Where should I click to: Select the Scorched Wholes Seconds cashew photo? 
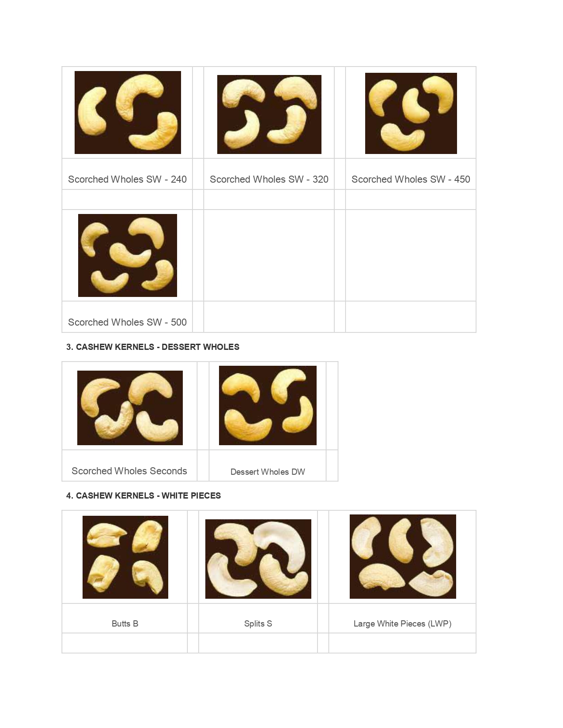click(x=130, y=408)
